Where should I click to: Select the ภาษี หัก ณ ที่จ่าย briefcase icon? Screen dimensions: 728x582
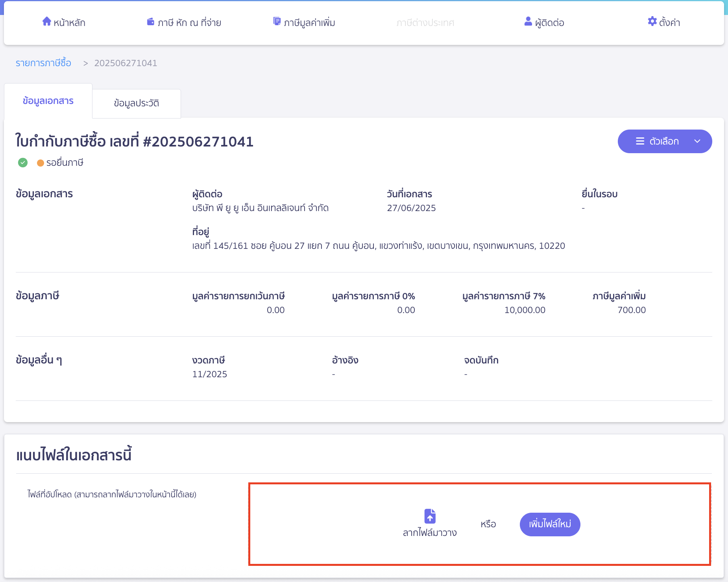151,22
